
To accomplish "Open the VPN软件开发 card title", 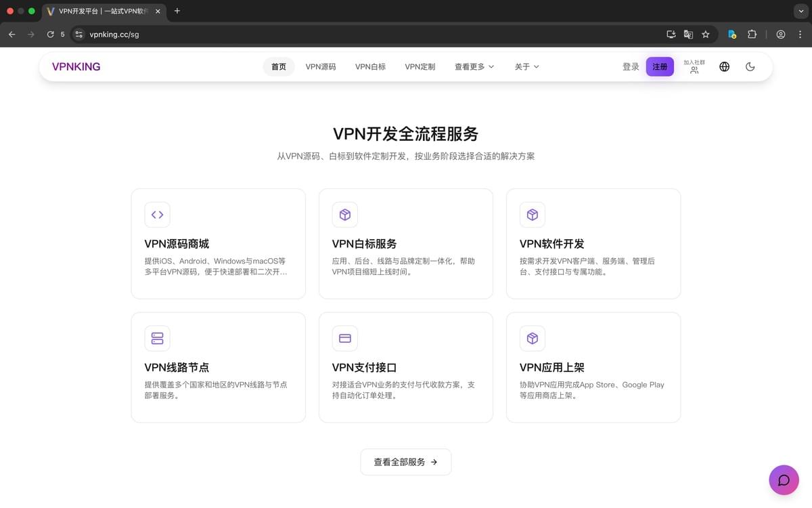I will (552, 244).
